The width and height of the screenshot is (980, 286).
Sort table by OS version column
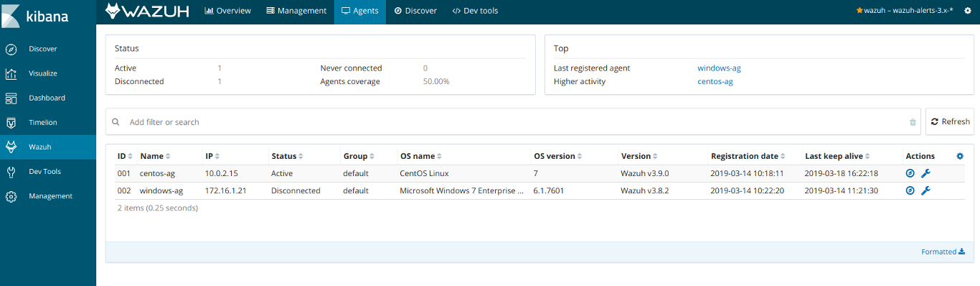click(558, 156)
